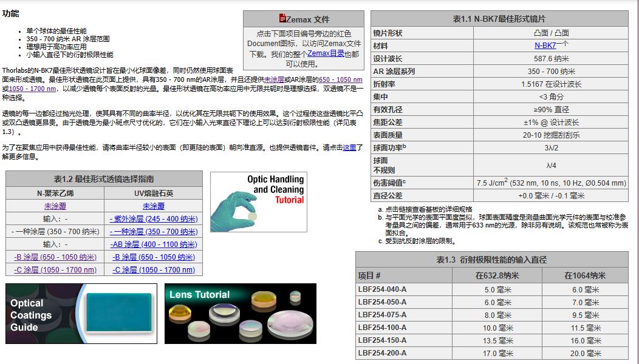The height and width of the screenshot is (364, 639).
Task: Open UV fused silica -B 涂层 (650 - 1050 纳米) link
Action: coord(153,257)
